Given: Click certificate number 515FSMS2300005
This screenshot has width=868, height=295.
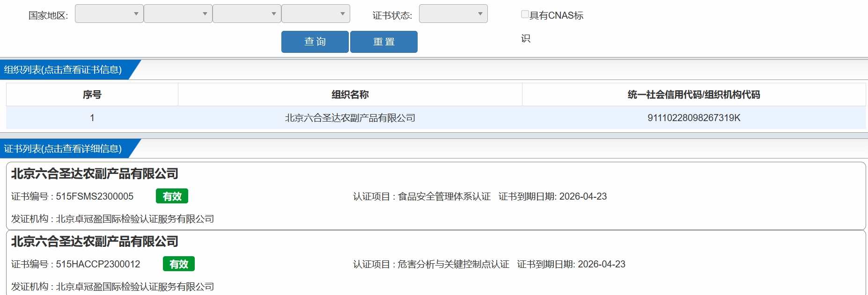Looking at the screenshot, I should coord(95,196).
